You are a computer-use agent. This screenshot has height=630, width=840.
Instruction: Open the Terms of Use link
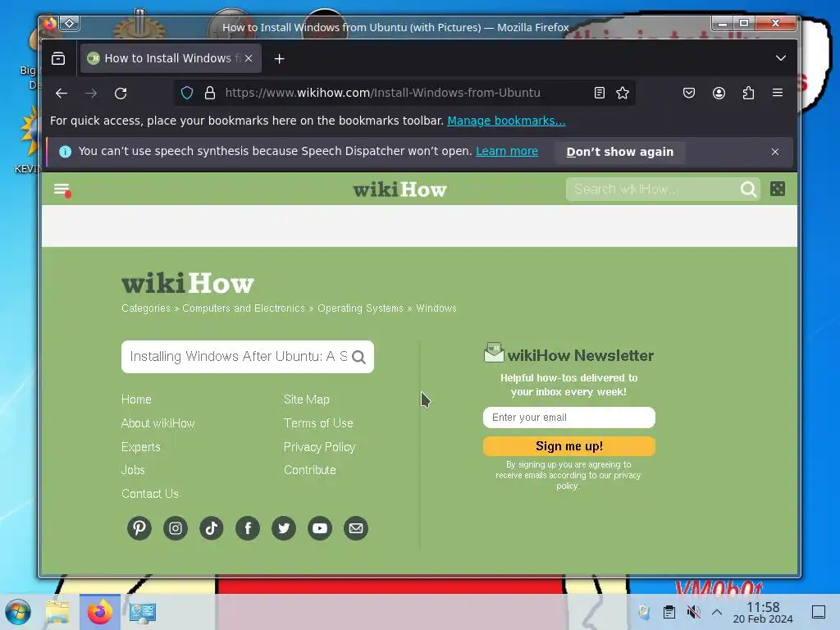coord(318,423)
